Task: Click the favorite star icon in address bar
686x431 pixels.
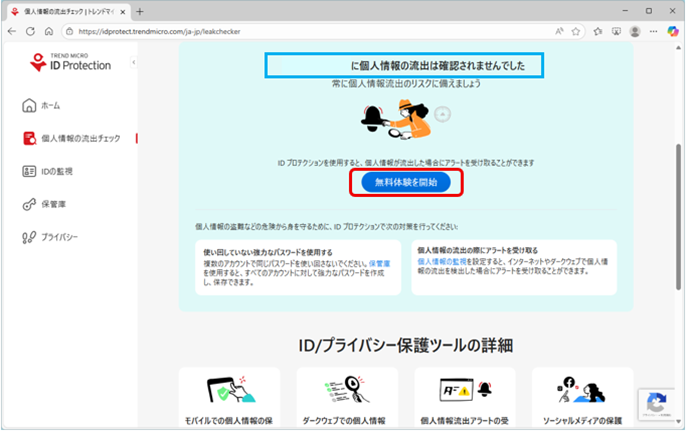Action: [x=577, y=31]
